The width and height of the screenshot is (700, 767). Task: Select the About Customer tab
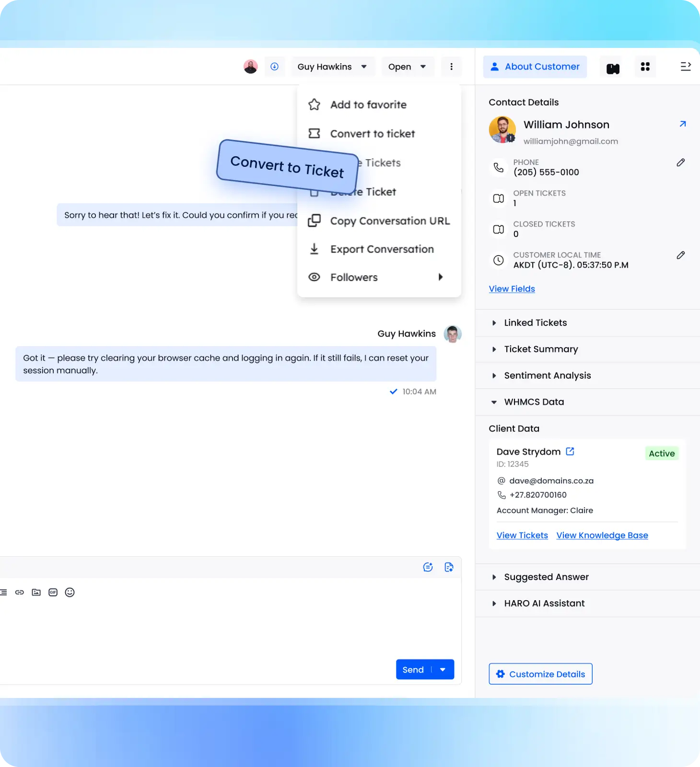(x=535, y=67)
